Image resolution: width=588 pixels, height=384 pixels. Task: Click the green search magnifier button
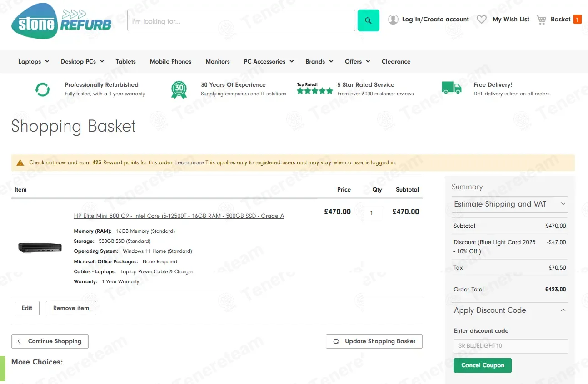tap(369, 20)
